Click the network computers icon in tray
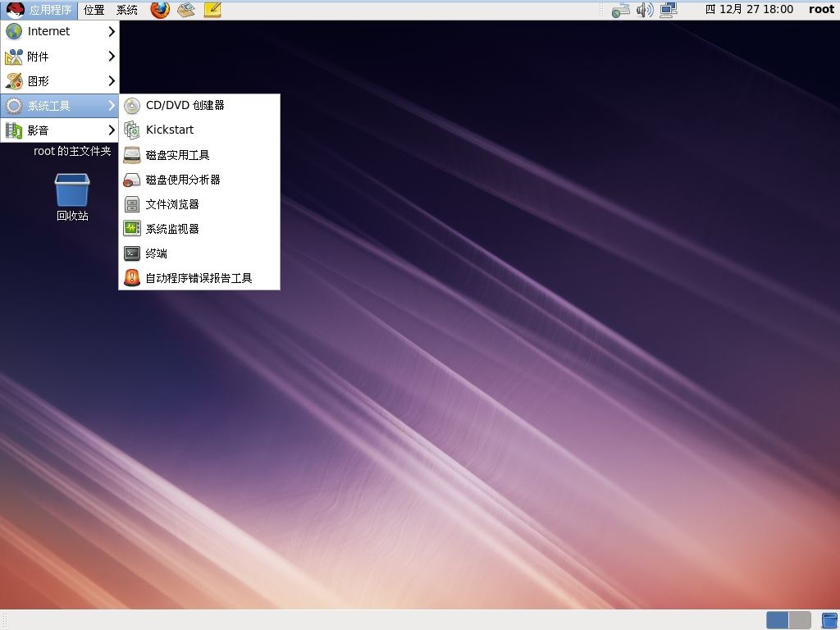The width and height of the screenshot is (840, 630). click(x=669, y=10)
